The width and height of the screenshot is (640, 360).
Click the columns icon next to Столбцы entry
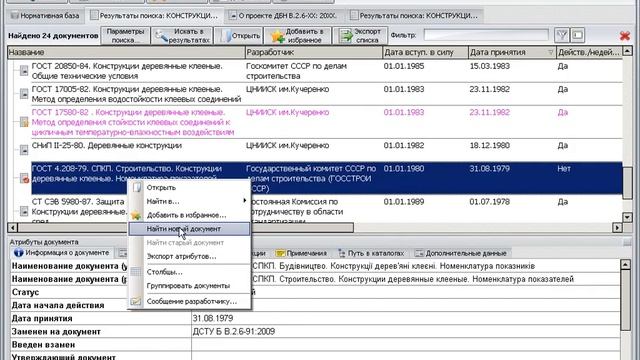[136, 271]
